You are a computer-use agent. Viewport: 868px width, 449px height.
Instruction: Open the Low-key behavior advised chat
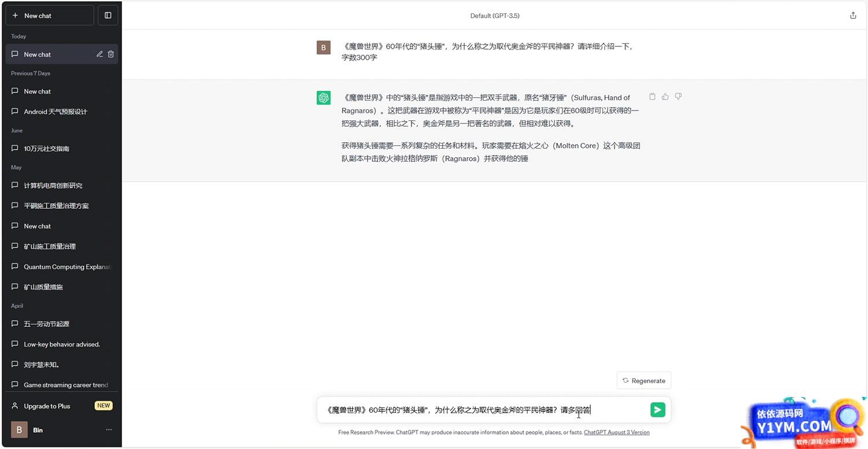[x=62, y=344]
